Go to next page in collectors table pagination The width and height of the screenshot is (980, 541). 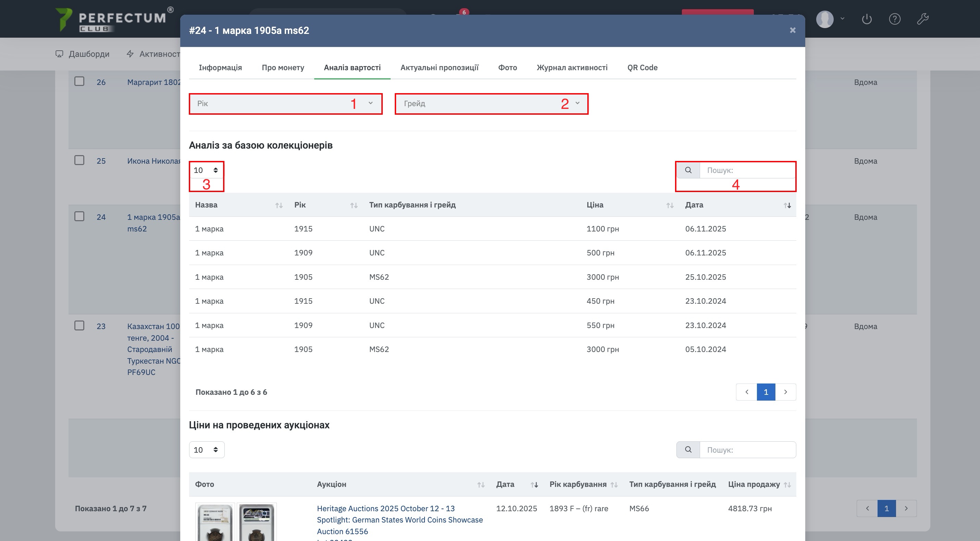click(786, 392)
